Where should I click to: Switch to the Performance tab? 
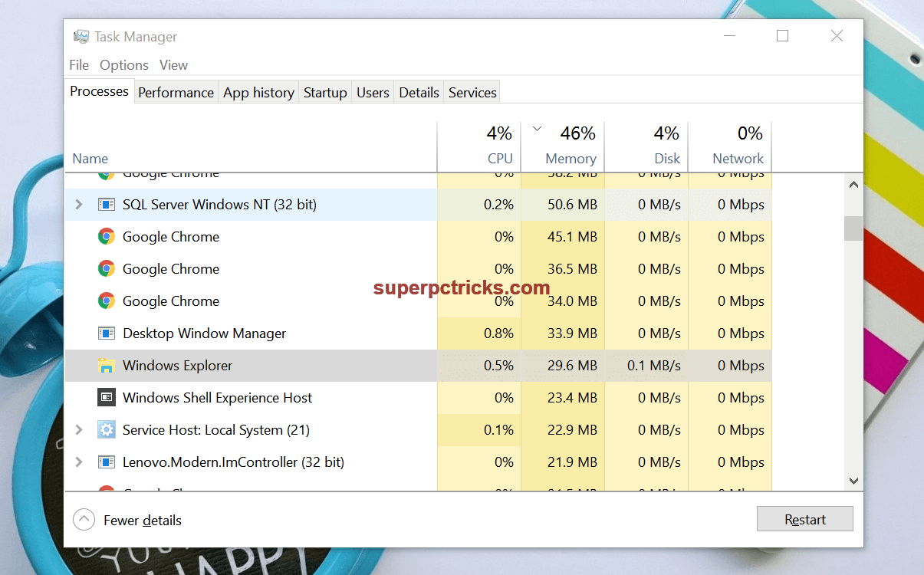176,91
